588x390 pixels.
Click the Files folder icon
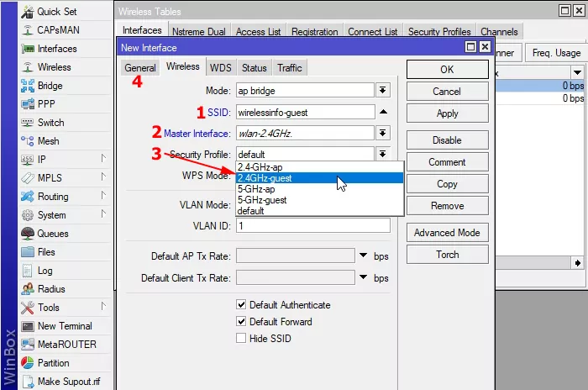coord(28,252)
